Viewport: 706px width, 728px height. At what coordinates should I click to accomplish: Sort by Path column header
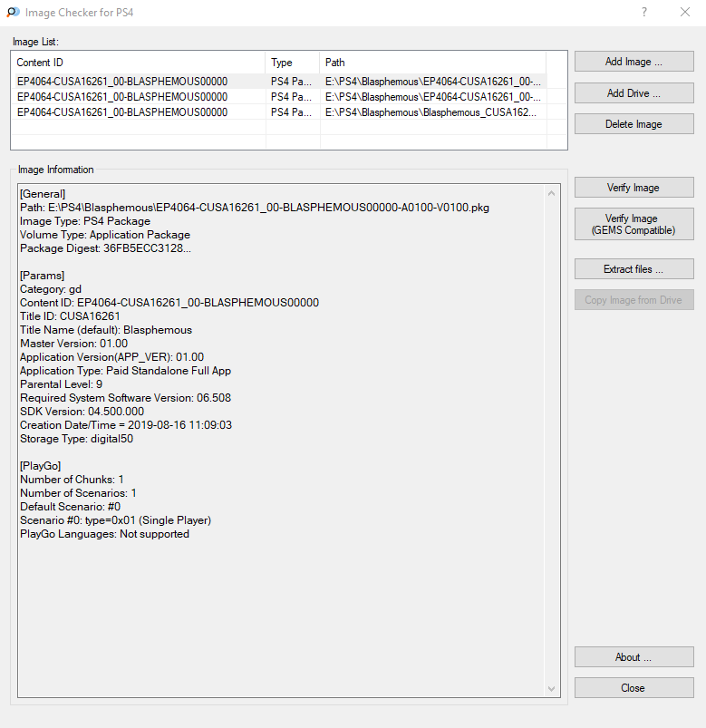(432, 63)
